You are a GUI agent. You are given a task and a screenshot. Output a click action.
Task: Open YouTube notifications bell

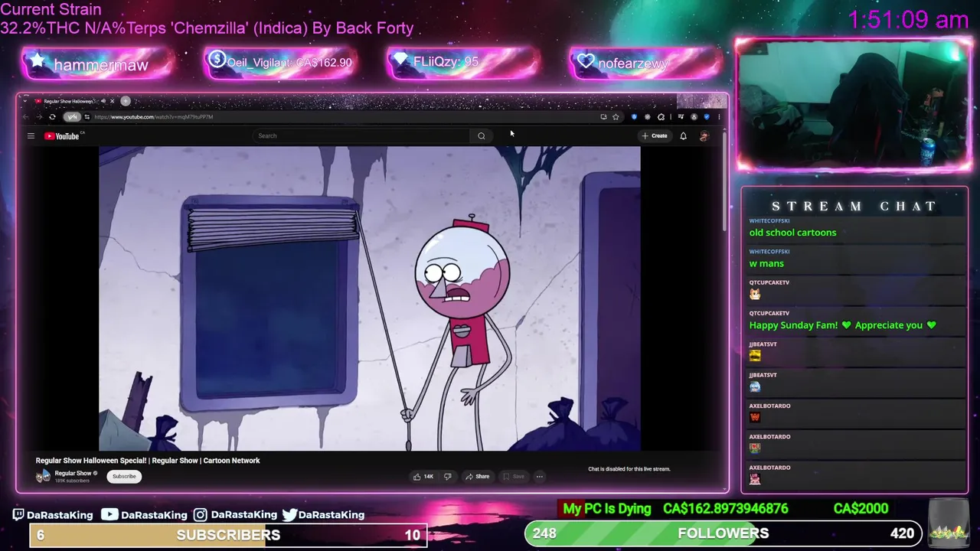tap(683, 135)
